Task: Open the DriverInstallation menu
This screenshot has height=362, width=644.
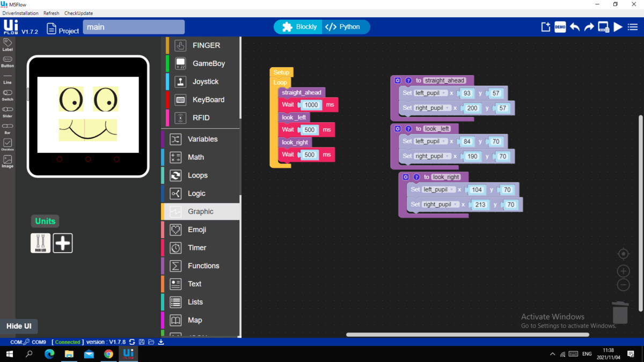Action: [x=20, y=13]
